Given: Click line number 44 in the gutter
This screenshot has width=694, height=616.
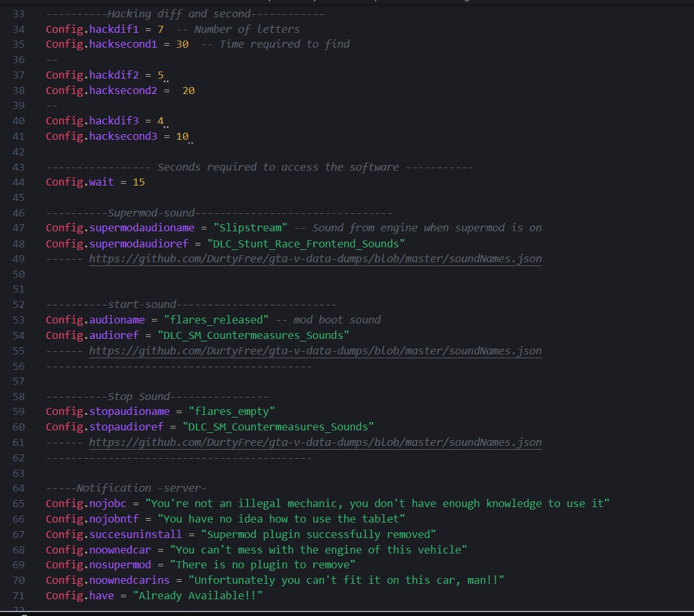Looking at the screenshot, I should [18, 182].
